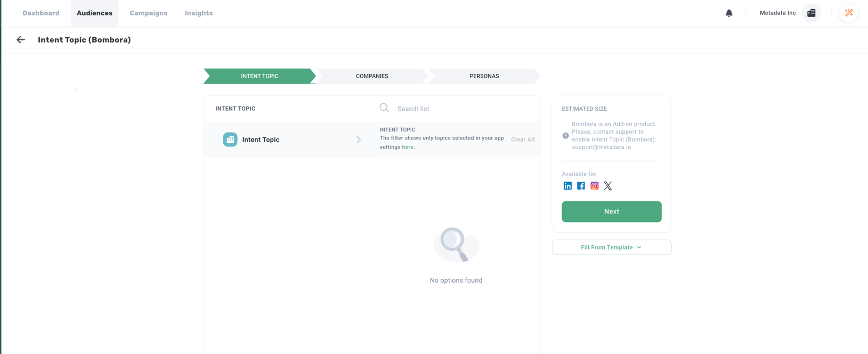This screenshot has height=354, width=868.
Task: Click the back arrow icon
Action: (21, 40)
